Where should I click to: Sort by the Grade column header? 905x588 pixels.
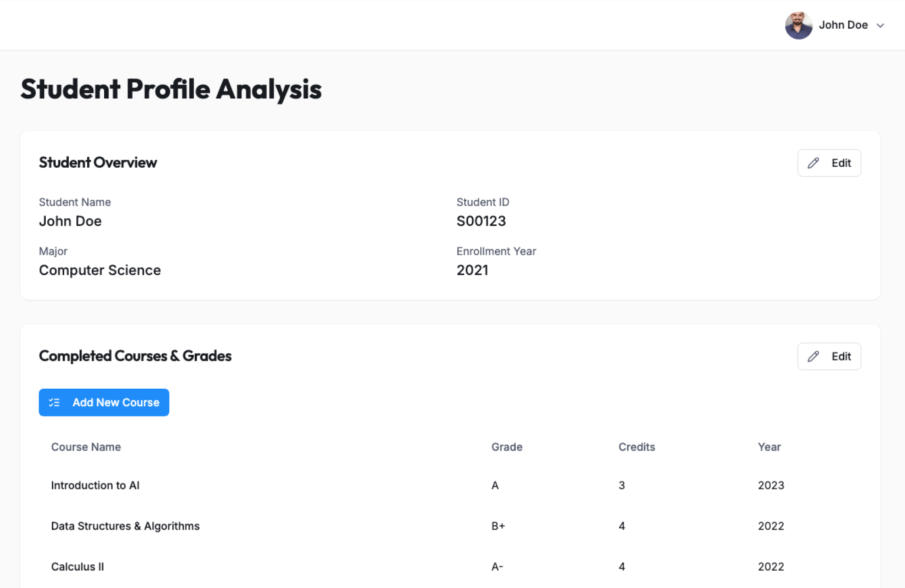(x=507, y=447)
